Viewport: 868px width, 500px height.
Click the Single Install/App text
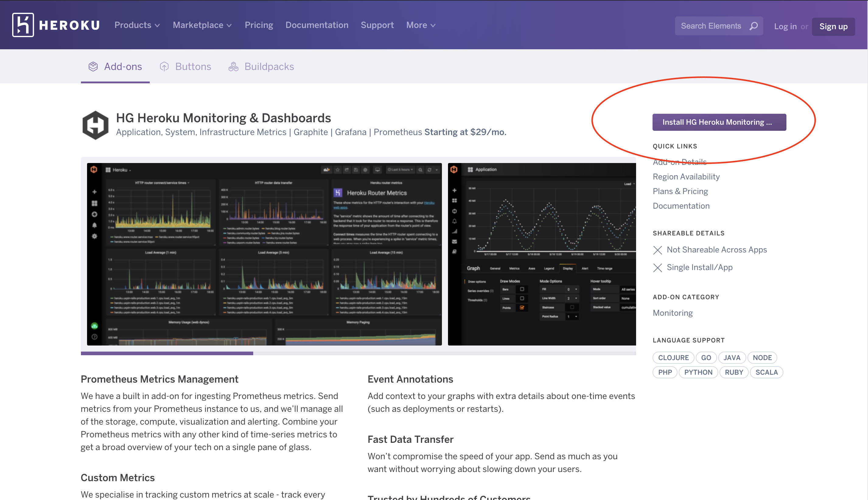pos(700,267)
